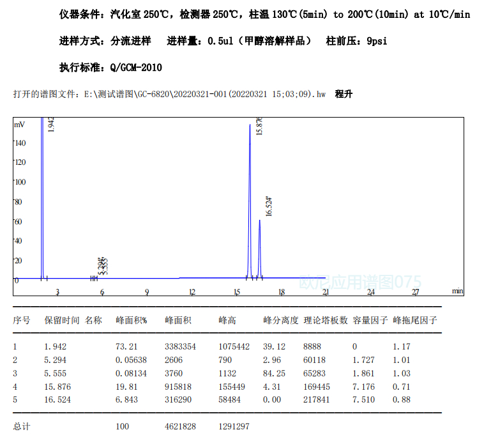The image size is (484, 448).
Task: Click theoretical plates value 217841
Action: point(317,400)
